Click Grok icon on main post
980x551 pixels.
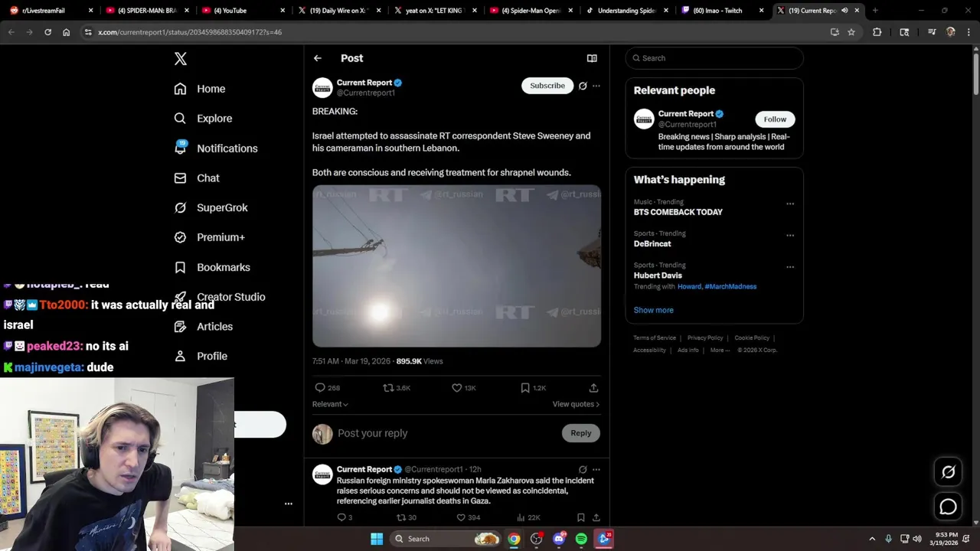click(583, 86)
